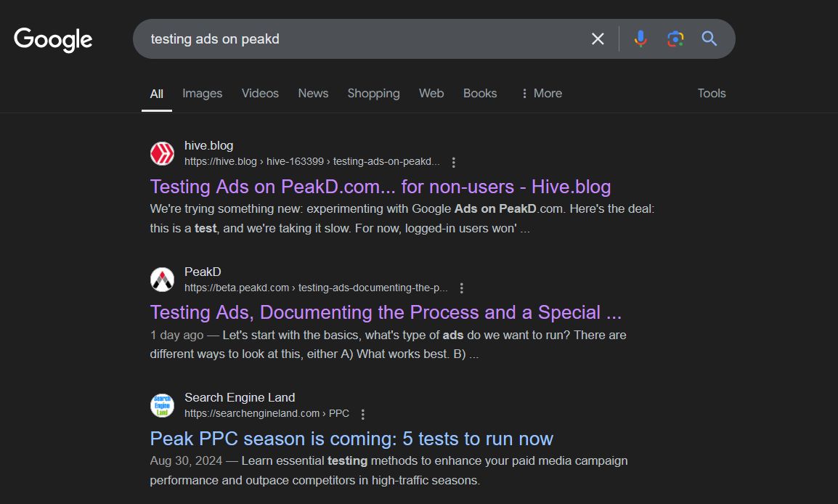Expand the More search filters dropdown
Image resolution: width=838 pixels, height=504 pixels.
coord(542,94)
